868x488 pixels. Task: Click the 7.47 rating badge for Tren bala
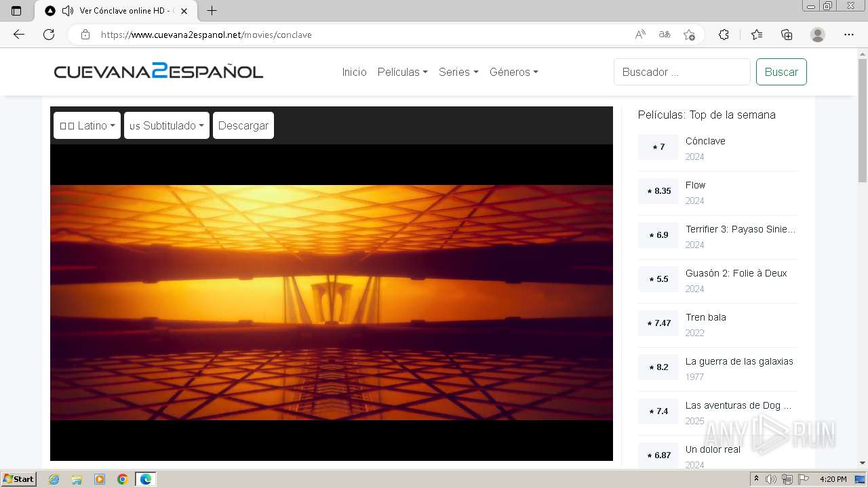coord(658,323)
